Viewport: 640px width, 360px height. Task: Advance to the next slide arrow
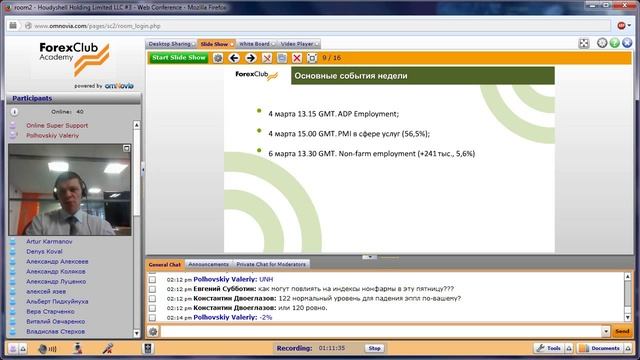251,58
